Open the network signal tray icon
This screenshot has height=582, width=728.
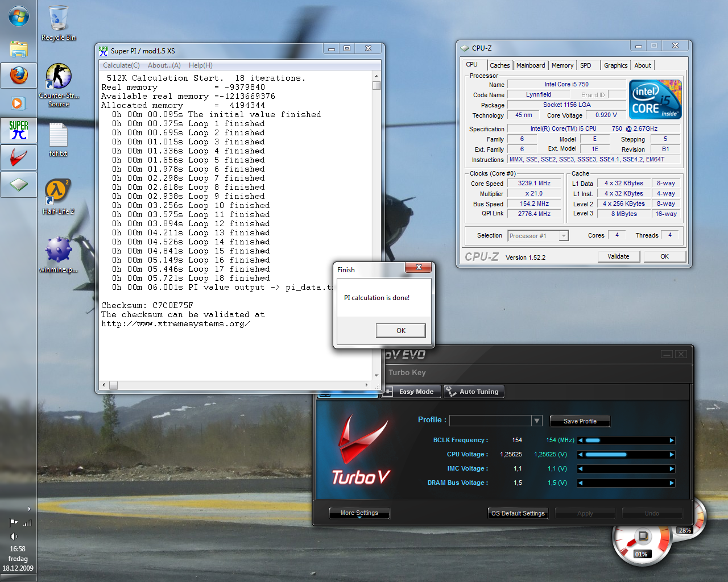coord(27,522)
